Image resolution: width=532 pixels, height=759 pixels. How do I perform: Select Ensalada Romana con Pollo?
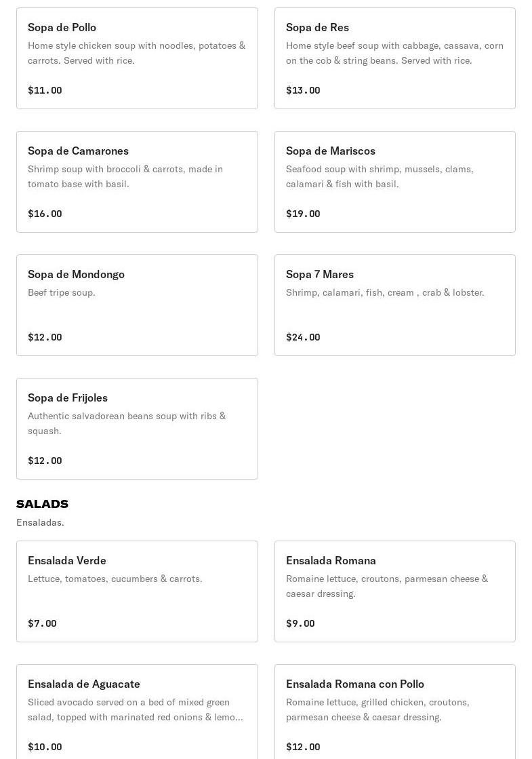394,712
